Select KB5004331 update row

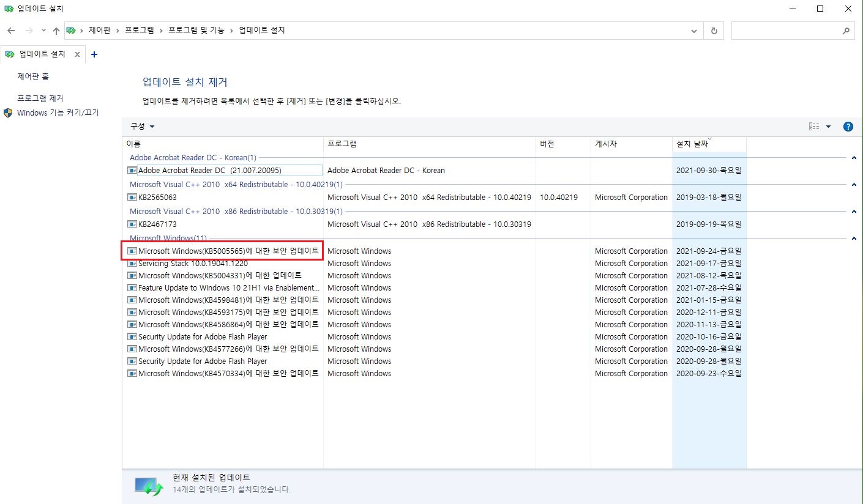click(435, 275)
